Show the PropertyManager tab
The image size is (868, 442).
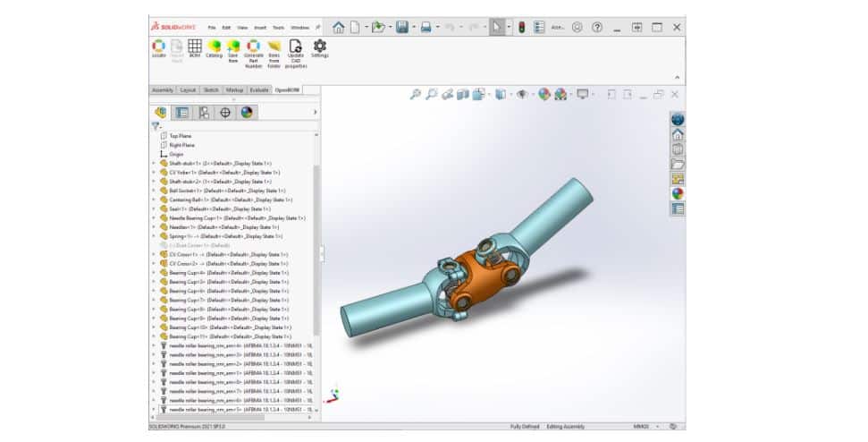pyautogui.click(x=181, y=113)
